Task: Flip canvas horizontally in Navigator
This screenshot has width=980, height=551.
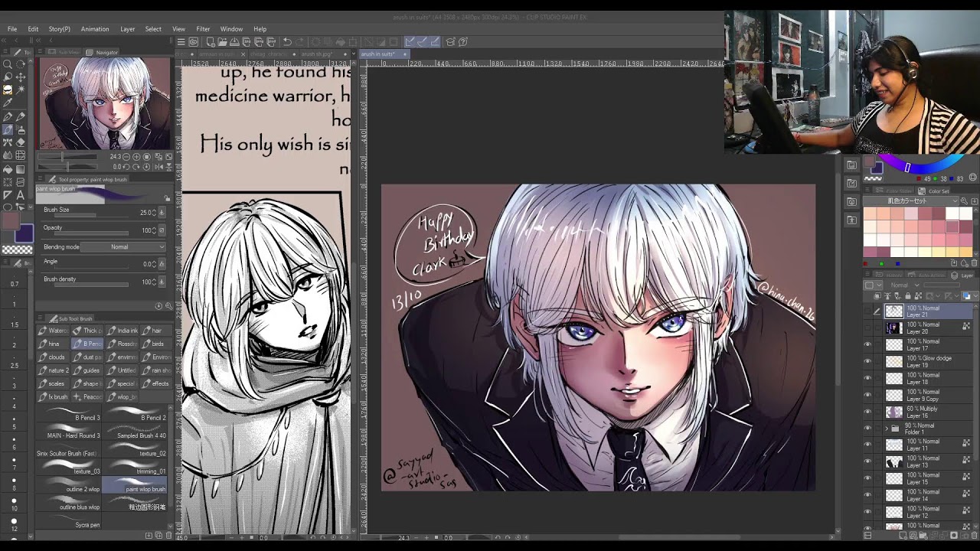Action: pos(159,167)
